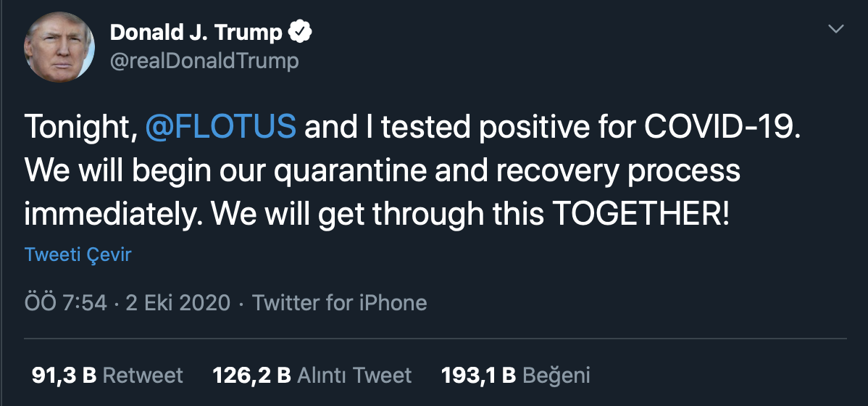Click the 193,1 B likes count

[478, 376]
